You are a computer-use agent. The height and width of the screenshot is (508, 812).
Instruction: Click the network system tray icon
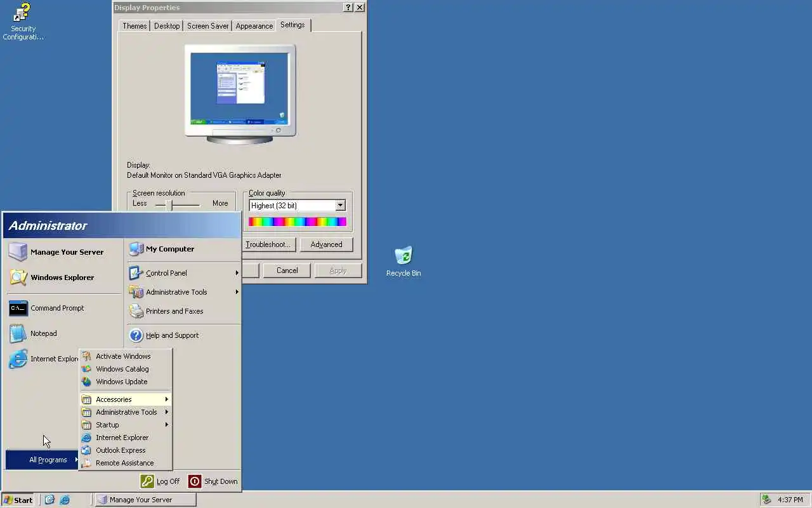pyautogui.click(x=766, y=500)
